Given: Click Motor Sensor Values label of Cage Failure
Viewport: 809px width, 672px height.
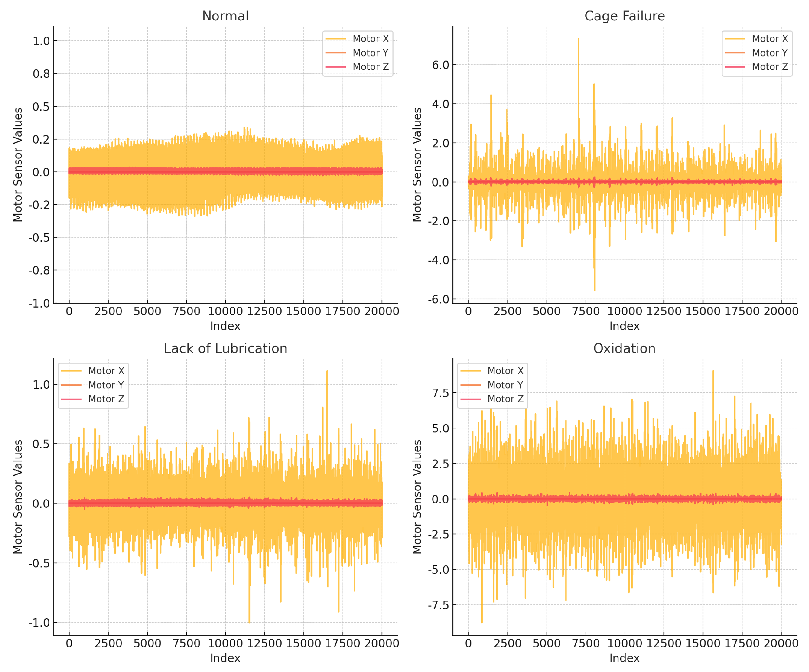Looking at the screenshot, I should pos(417,165).
